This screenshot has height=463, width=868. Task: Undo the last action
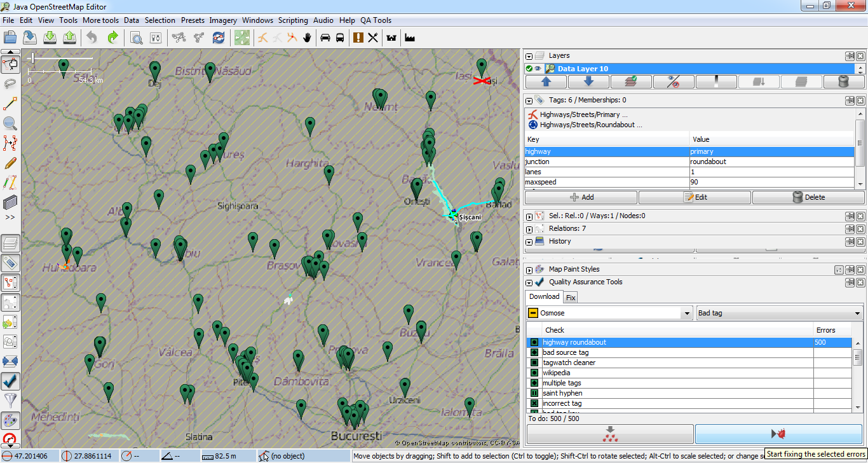[x=92, y=38]
